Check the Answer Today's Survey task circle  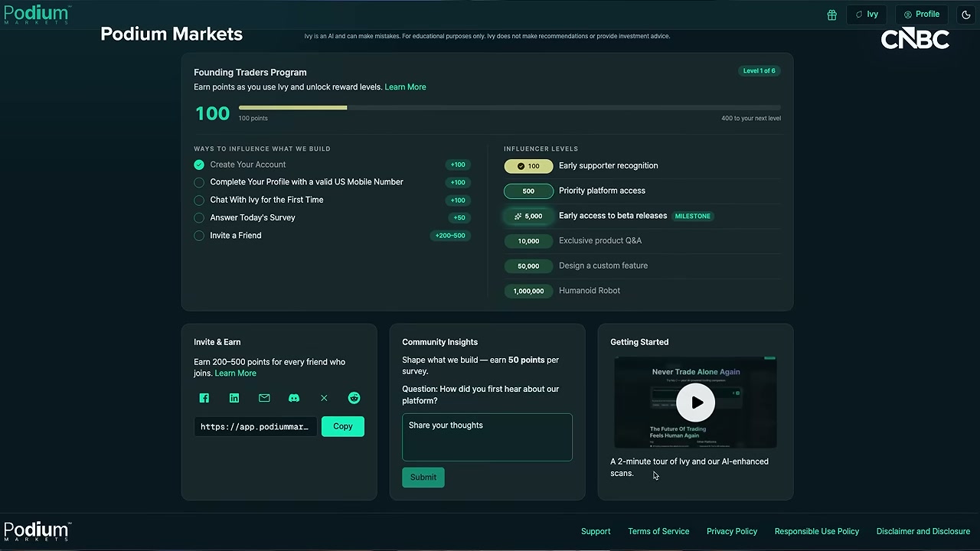pyautogui.click(x=199, y=217)
